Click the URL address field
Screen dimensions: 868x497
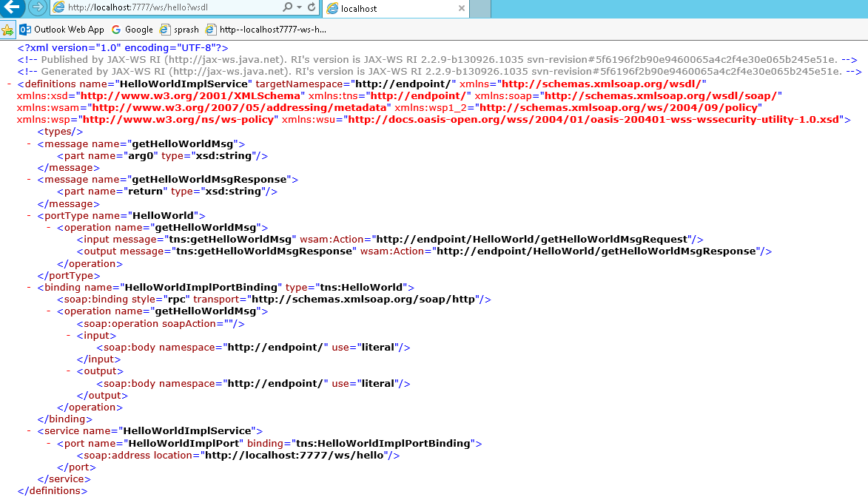[x=170, y=7]
